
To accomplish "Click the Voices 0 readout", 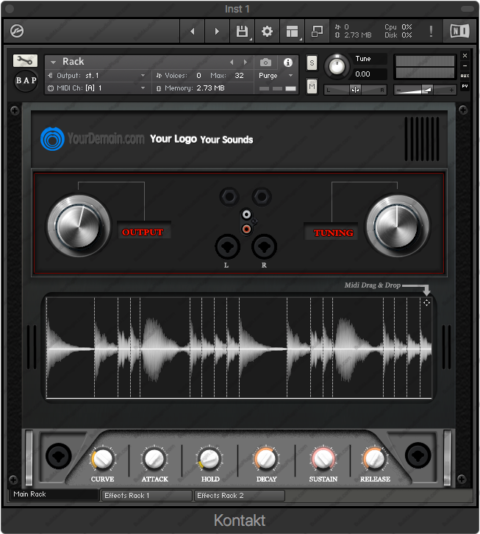I will coord(179,75).
